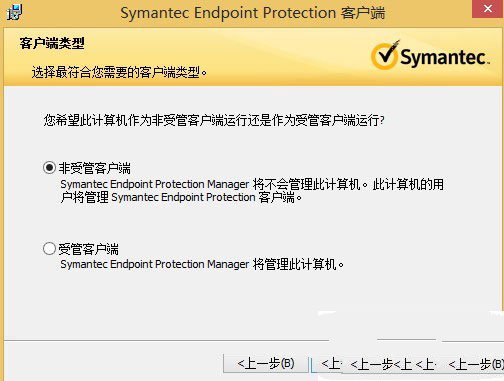Select the 受管客户端 radio button

tap(49, 248)
